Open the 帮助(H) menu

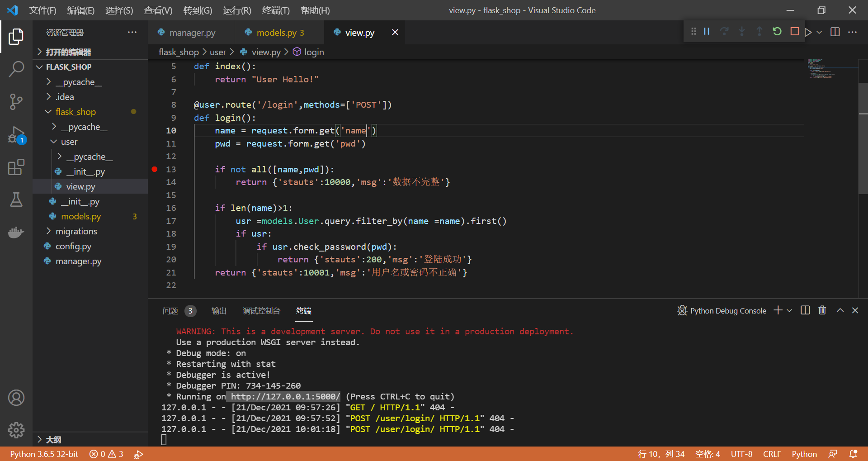tap(315, 10)
